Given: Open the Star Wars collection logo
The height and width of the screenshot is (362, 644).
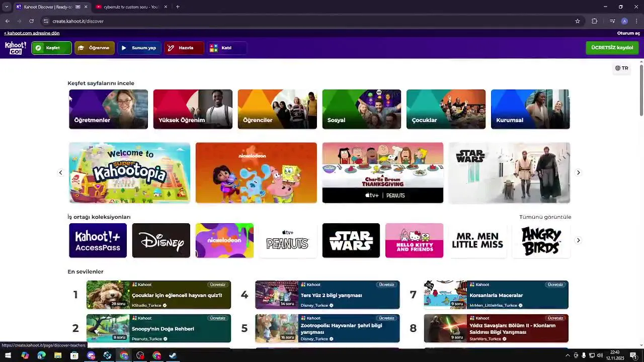Looking at the screenshot, I should point(351,240).
